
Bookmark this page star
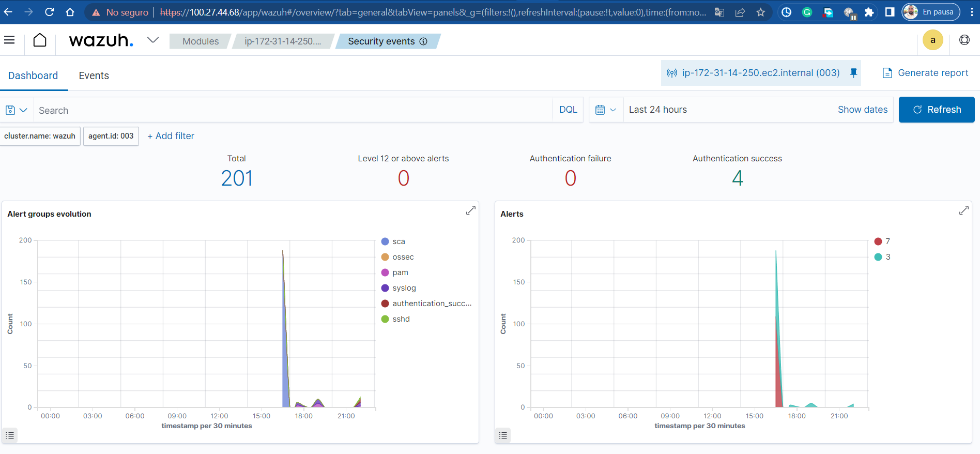coord(760,12)
